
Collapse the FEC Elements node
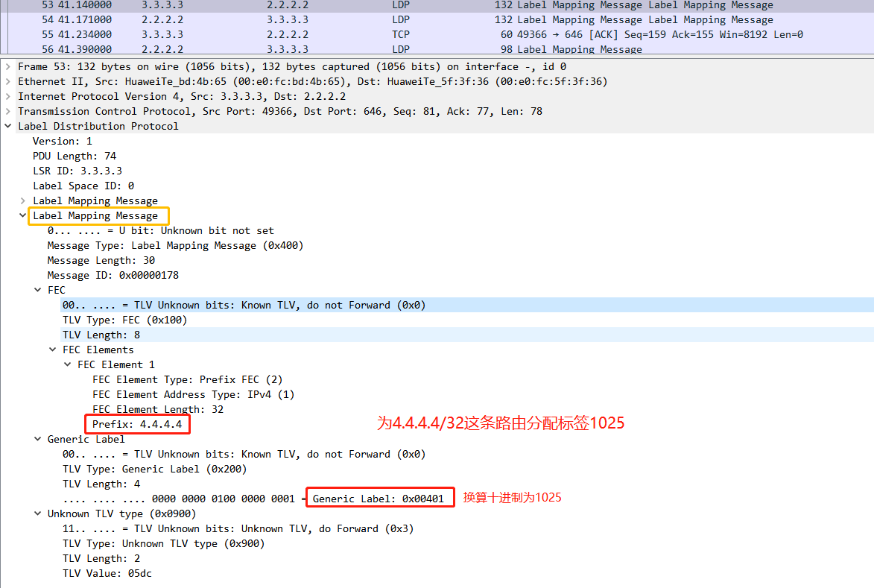[x=52, y=350]
